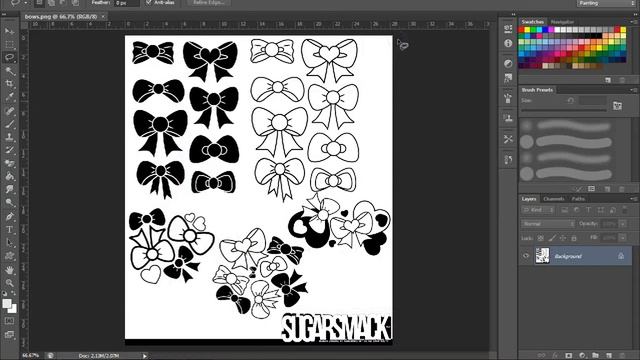Toggle lock position

(x=563, y=238)
